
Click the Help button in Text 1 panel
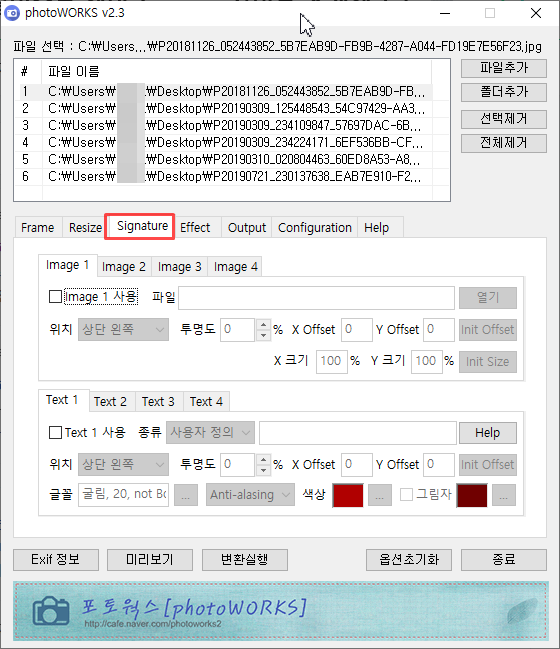[488, 433]
